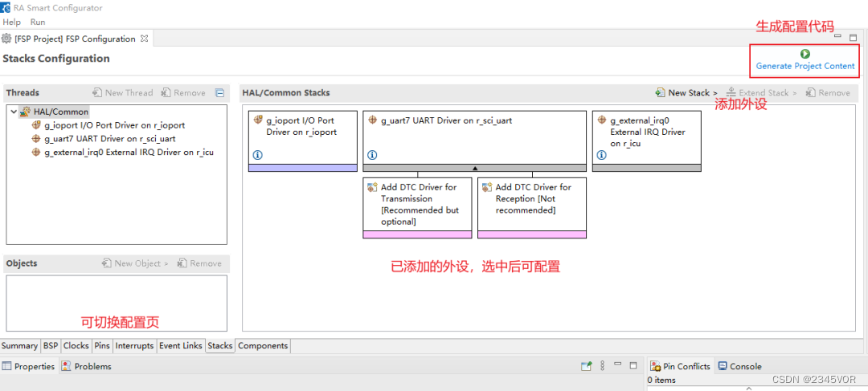Open the New Stack menu
This screenshot has height=391, width=868.
click(x=686, y=93)
